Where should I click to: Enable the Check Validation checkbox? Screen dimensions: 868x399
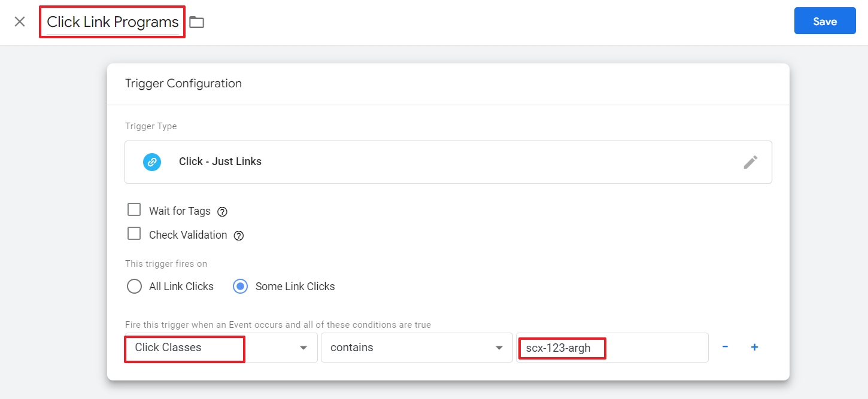[134, 234]
